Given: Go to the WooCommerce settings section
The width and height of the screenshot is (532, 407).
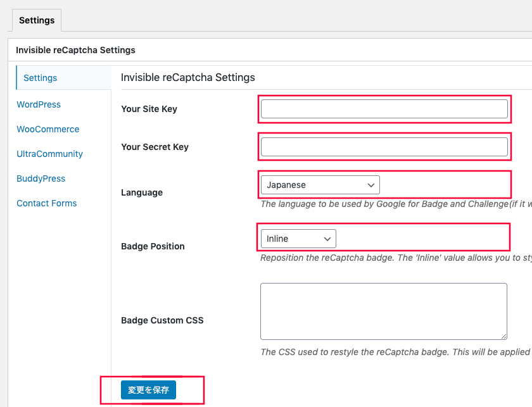Looking at the screenshot, I should coord(48,129).
